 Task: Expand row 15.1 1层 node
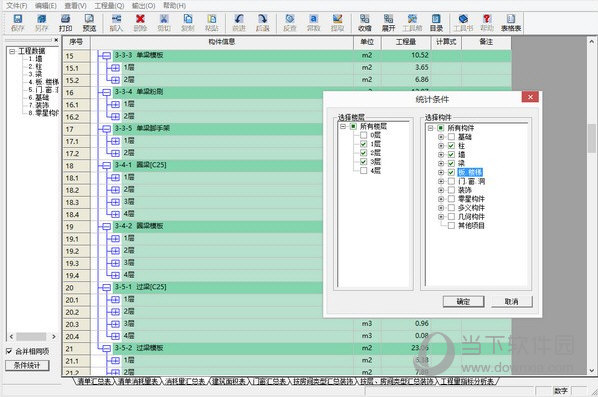pyautogui.click(x=115, y=68)
